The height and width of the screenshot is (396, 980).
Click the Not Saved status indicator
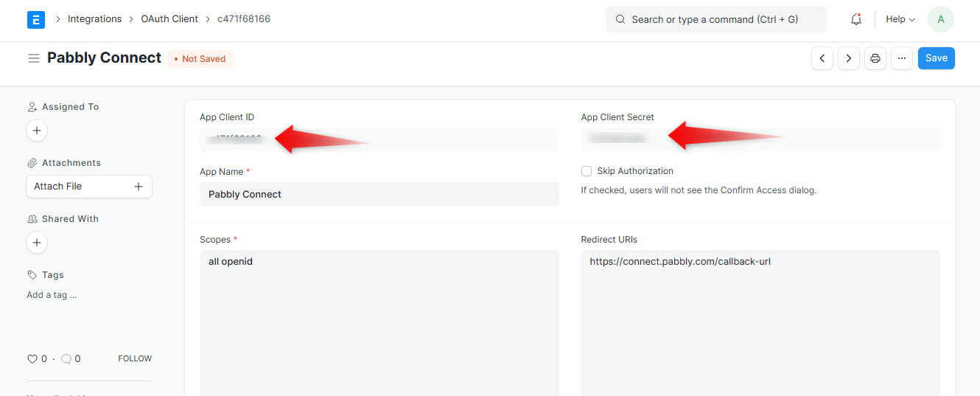pyautogui.click(x=200, y=59)
